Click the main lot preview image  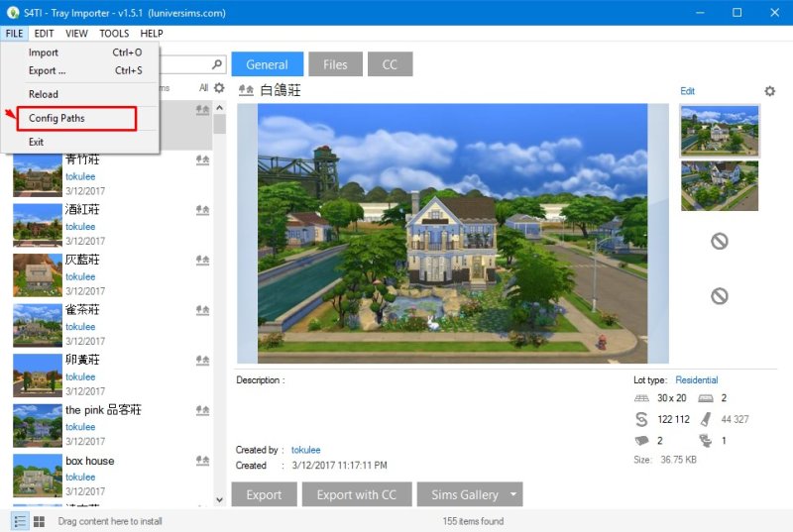[x=453, y=233]
